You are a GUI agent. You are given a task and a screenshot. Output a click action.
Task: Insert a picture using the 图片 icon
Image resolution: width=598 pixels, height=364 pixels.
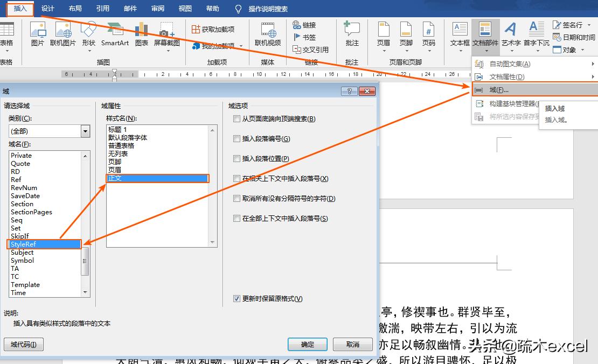[x=38, y=33]
